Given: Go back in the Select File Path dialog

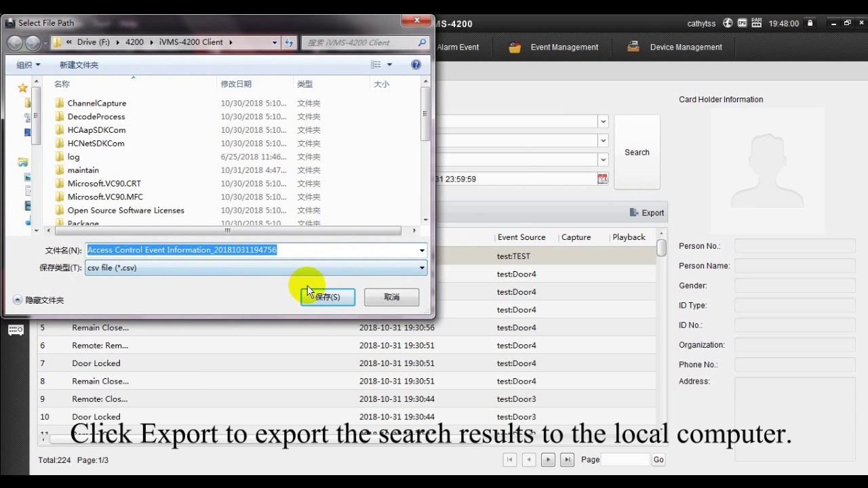Looking at the screenshot, I should click(x=14, y=43).
